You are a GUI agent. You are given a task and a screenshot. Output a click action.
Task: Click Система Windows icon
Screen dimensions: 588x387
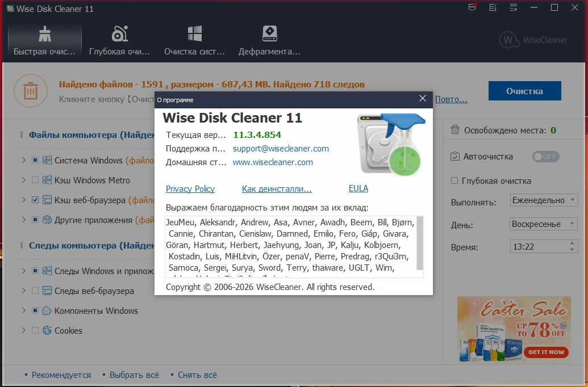click(x=47, y=161)
